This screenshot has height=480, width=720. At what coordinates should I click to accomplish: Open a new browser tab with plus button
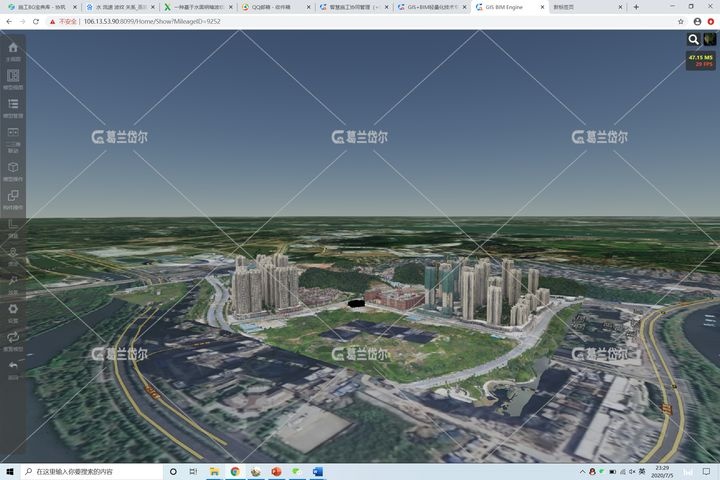pos(636,7)
